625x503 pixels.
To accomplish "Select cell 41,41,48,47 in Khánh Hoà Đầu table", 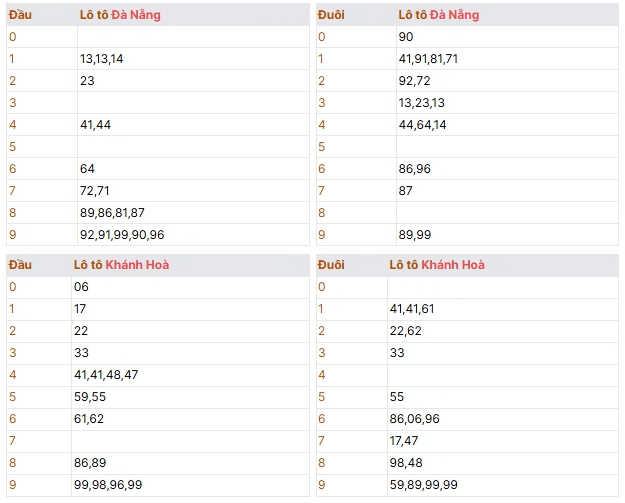I will [191, 375].
